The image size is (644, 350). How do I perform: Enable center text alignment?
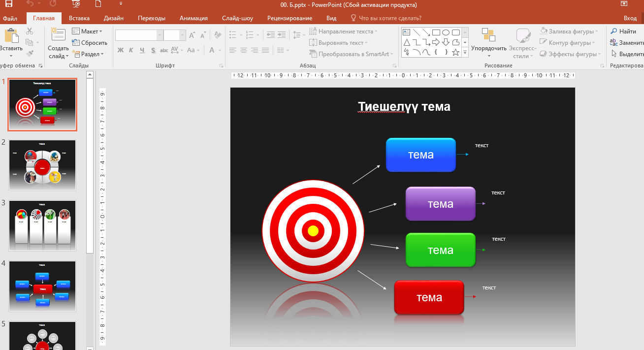click(x=244, y=50)
